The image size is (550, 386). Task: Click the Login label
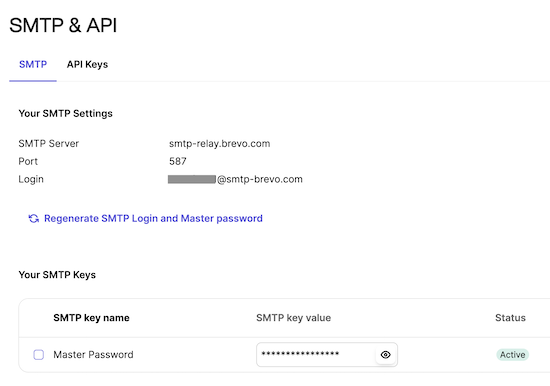31,179
